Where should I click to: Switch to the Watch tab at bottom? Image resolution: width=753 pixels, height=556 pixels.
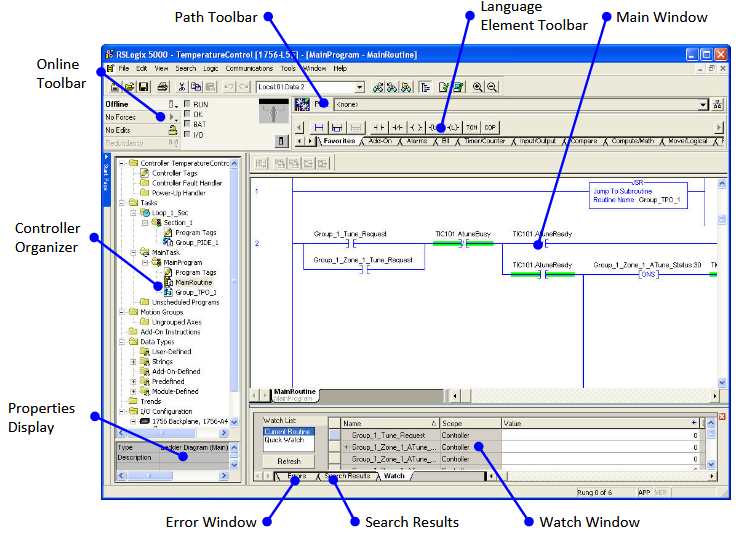394,476
